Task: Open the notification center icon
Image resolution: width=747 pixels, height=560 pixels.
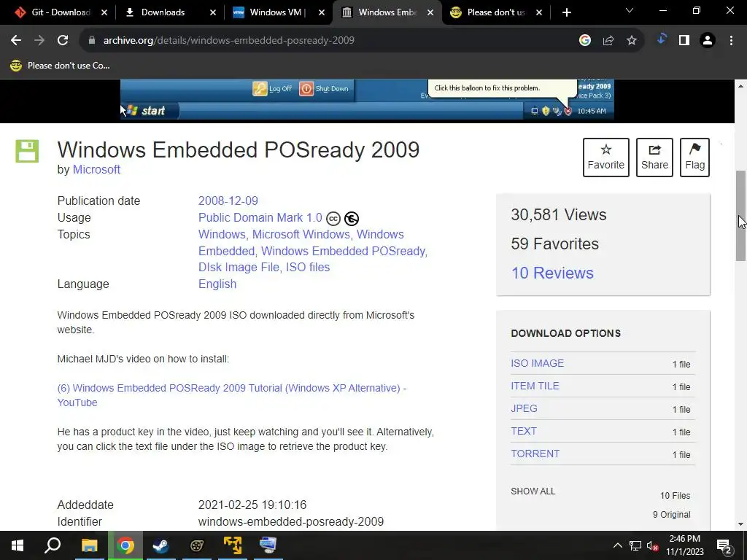Action: pyautogui.click(x=724, y=546)
